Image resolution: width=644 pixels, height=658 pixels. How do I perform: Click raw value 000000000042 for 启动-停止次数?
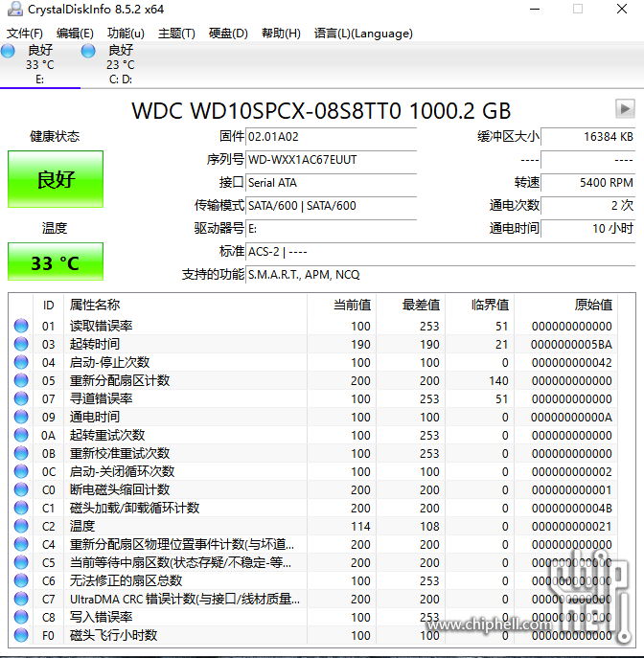pos(571,363)
